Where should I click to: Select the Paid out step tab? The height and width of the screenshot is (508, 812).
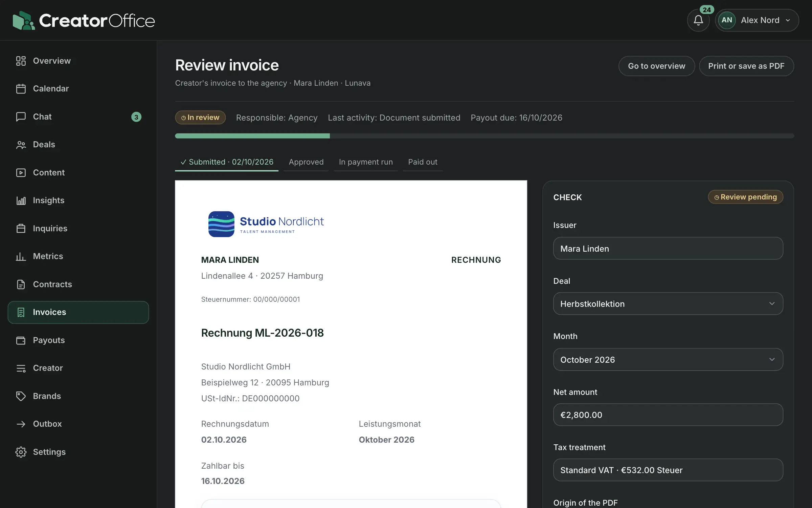[x=423, y=162]
